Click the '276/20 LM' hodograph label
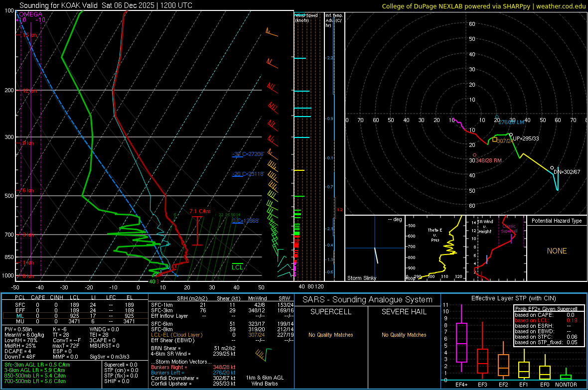588x390 pixels. pos(511,122)
